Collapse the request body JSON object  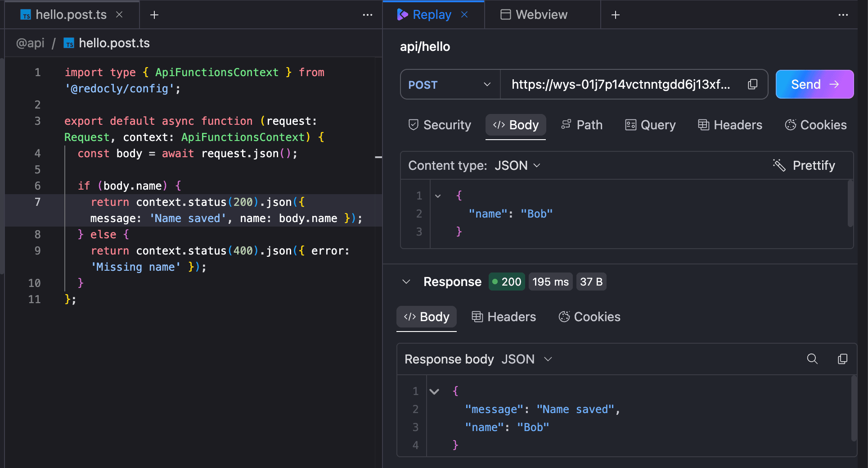438,196
